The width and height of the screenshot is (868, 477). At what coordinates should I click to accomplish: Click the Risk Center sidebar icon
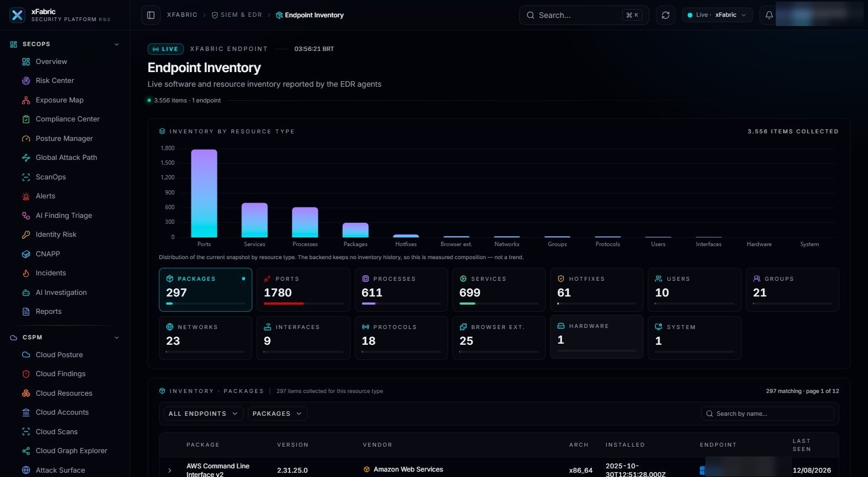26,81
